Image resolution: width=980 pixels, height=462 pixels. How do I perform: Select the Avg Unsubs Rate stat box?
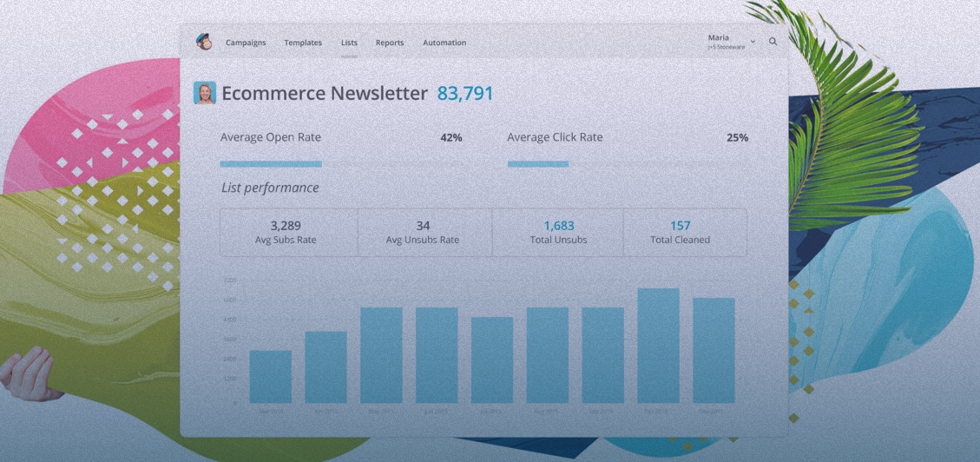(423, 232)
